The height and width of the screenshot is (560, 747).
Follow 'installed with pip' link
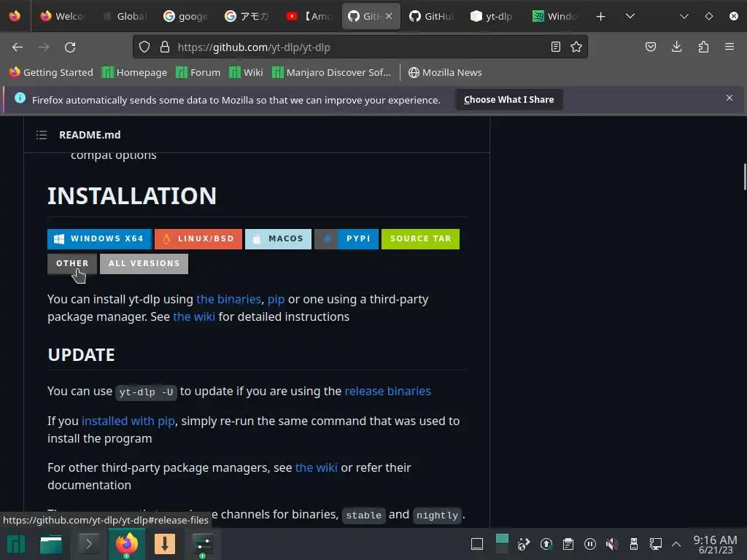(x=128, y=421)
